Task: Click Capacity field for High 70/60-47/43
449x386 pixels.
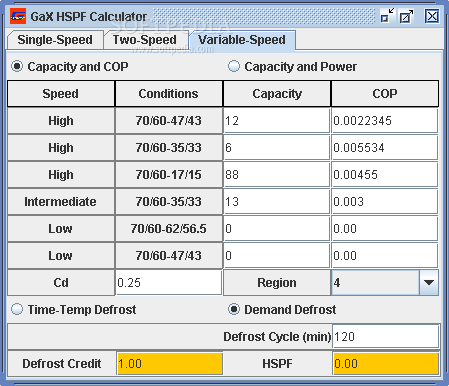Action: pyautogui.click(x=276, y=121)
